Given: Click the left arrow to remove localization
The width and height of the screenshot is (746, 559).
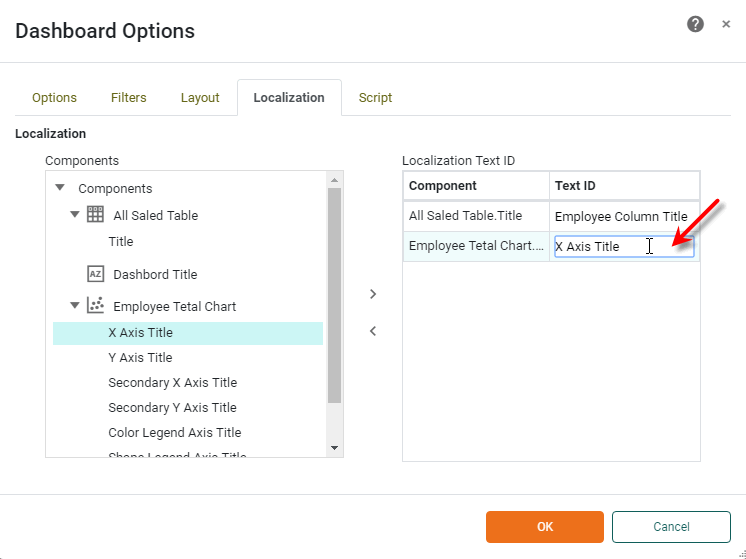Looking at the screenshot, I should pyautogui.click(x=373, y=331).
